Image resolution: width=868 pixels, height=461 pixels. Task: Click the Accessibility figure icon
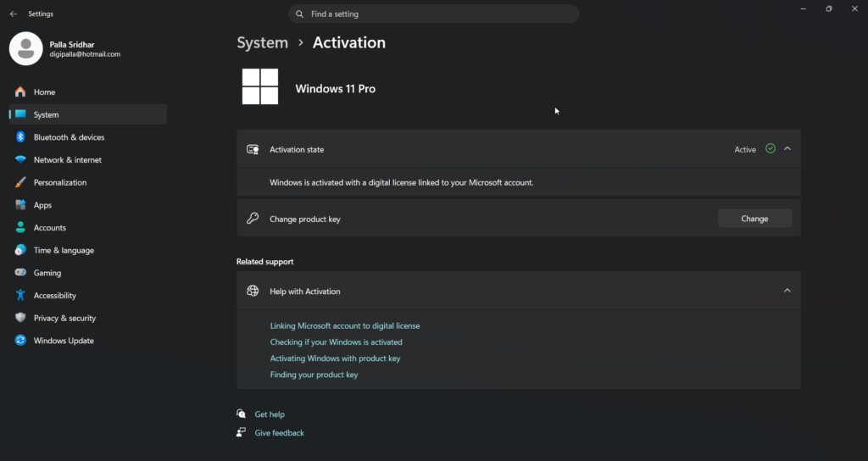coord(20,295)
